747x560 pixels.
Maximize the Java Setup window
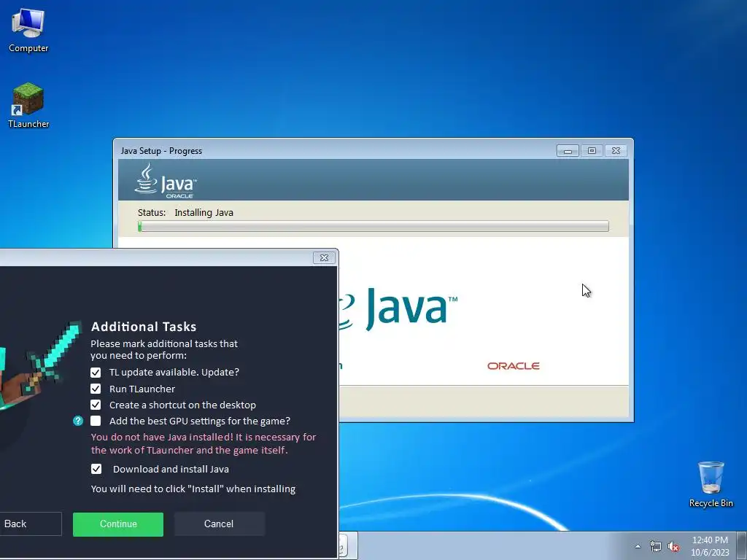click(592, 151)
